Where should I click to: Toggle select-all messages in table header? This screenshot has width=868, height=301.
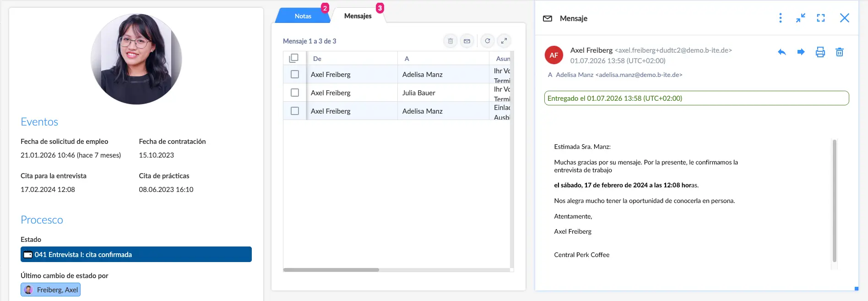pos(294,58)
